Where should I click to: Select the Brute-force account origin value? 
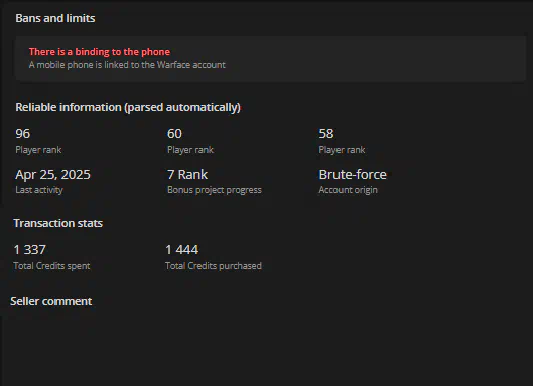[353, 175]
